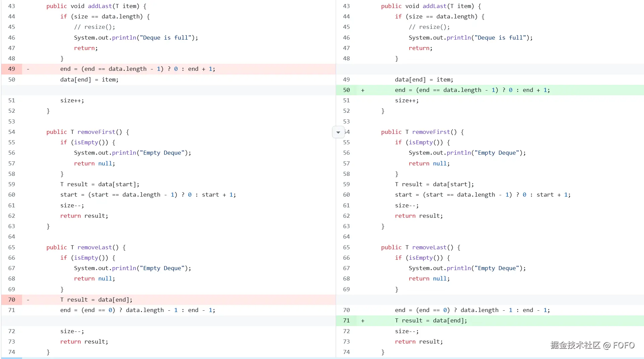This screenshot has height=359, width=644.
Task: Click line number 65 in the right pane
Action: [x=346, y=248]
